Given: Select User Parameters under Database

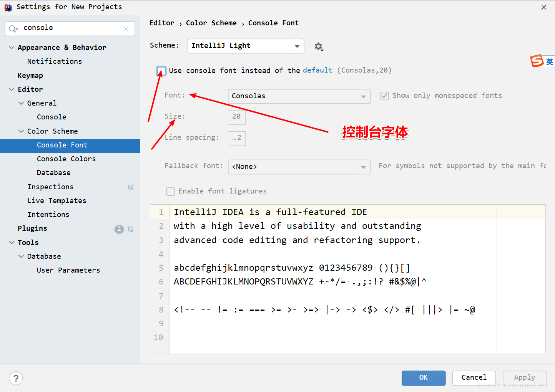Looking at the screenshot, I should [68, 270].
